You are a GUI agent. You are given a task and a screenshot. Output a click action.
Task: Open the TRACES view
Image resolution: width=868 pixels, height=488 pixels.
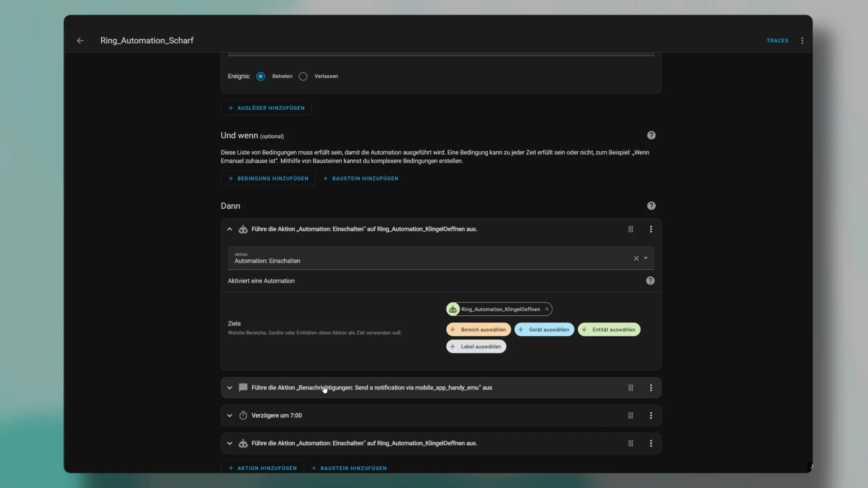pyautogui.click(x=777, y=41)
